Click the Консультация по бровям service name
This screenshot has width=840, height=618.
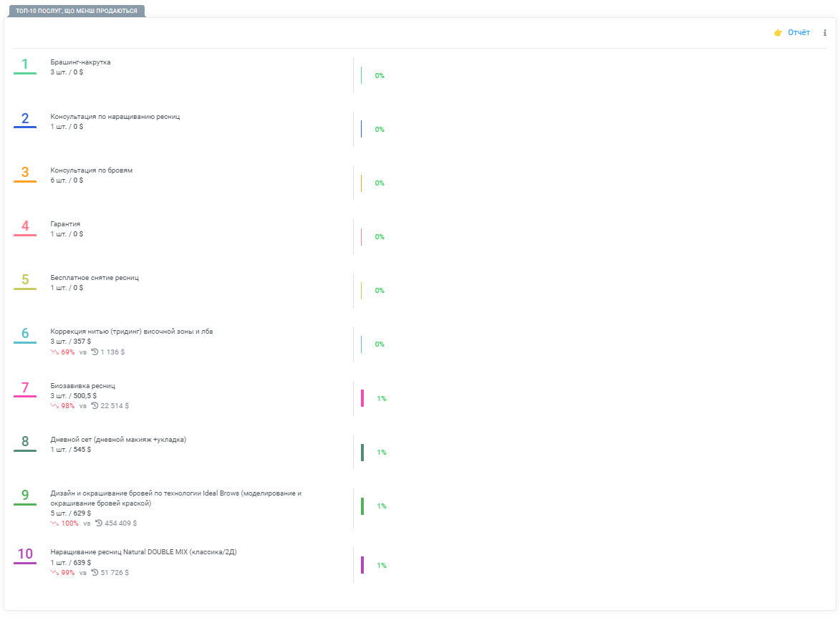click(92, 170)
